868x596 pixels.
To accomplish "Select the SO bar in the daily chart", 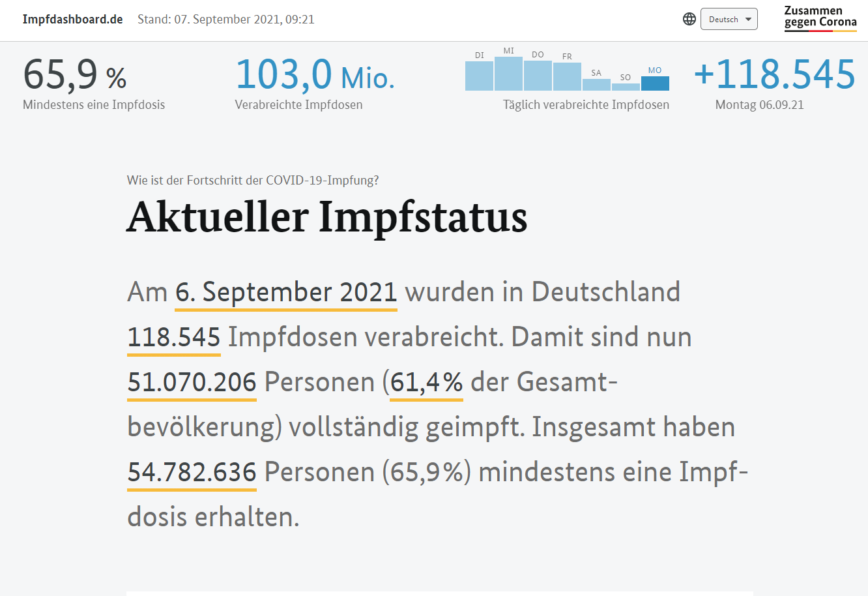I will click(626, 87).
